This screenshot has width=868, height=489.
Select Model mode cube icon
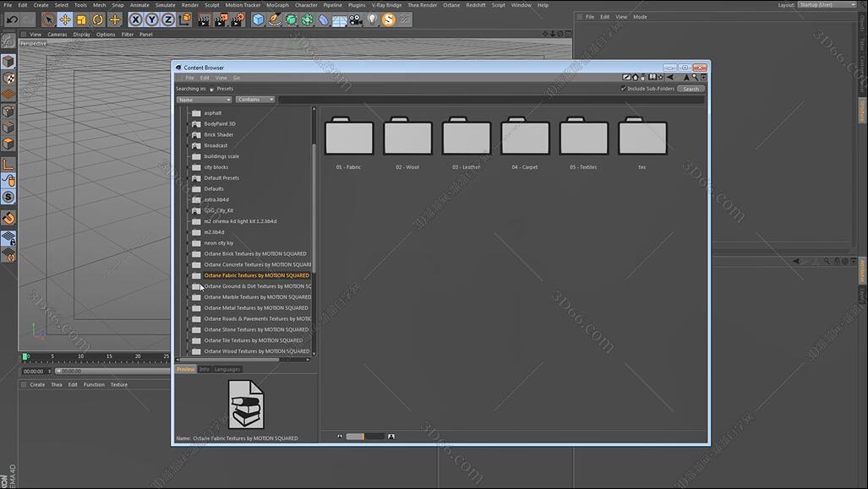(8, 61)
